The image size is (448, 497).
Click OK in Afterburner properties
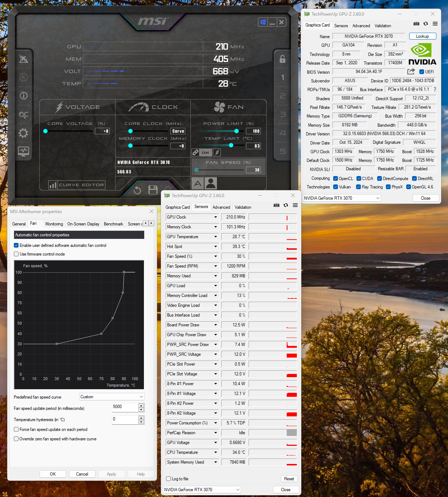pos(53,474)
